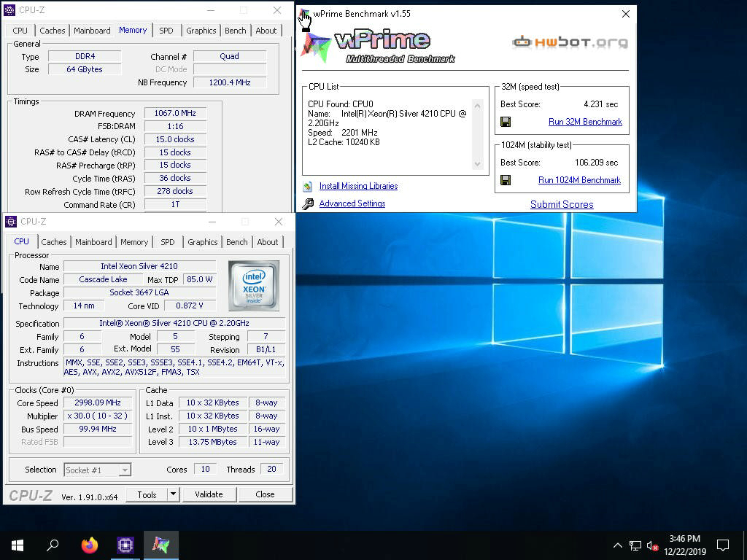Open SPD tab in lower CPU-Z window
747x560 pixels.
click(x=168, y=242)
